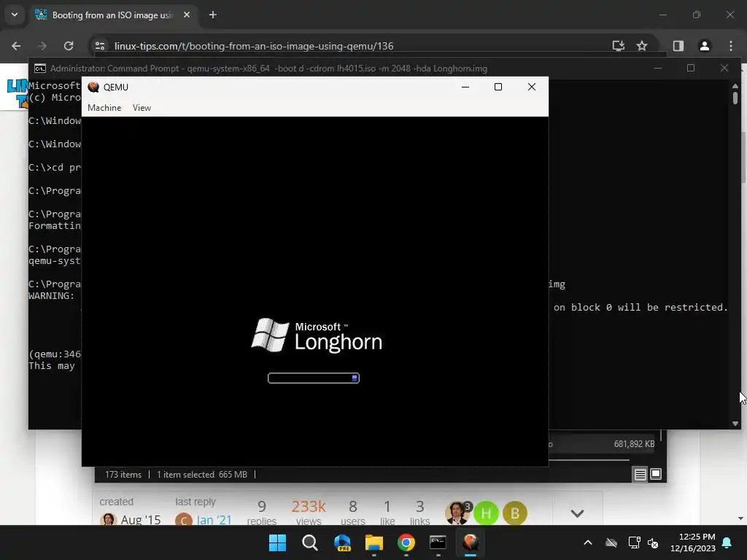Image resolution: width=747 pixels, height=560 pixels.
Task: Switch File Explorer to large icons view
Action: click(x=656, y=474)
